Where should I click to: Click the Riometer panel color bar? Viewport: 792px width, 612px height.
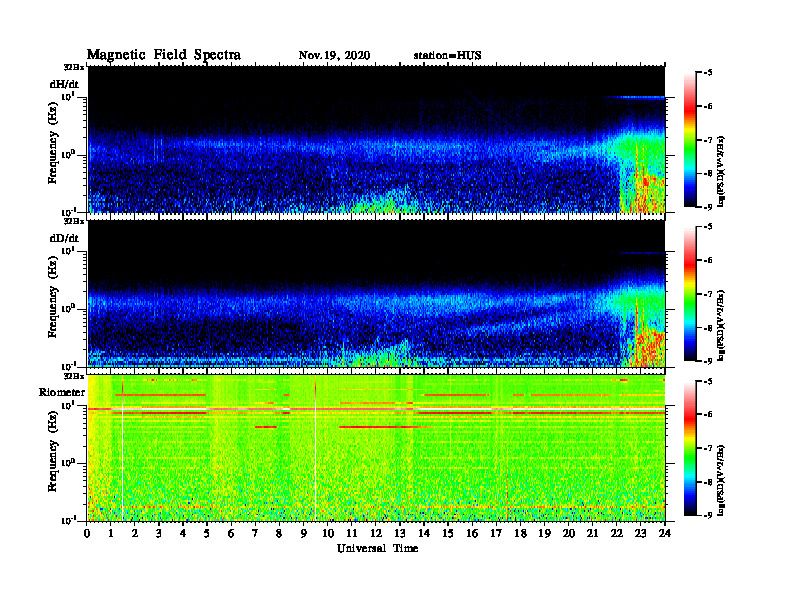[690, 448]
